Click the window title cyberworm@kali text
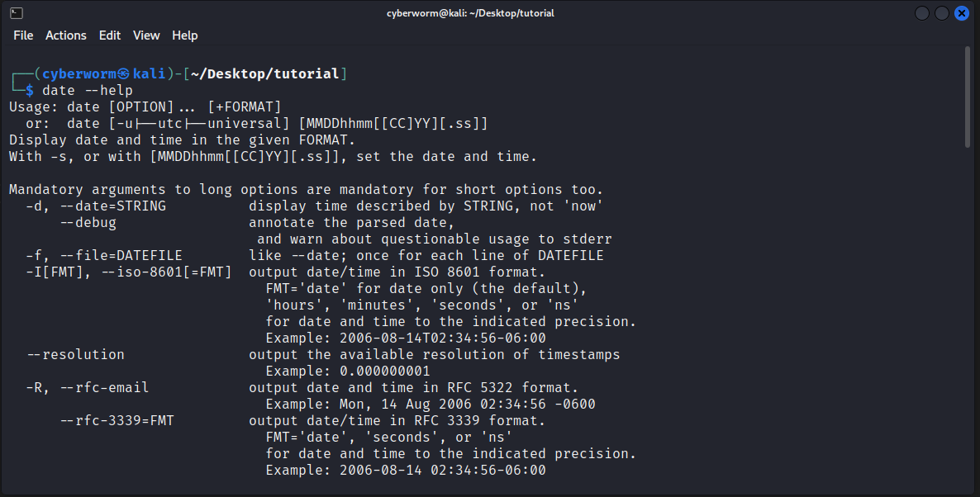 coord(470,13)
